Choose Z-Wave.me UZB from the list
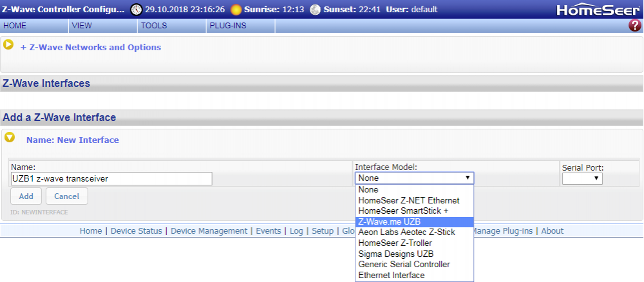 414,221
